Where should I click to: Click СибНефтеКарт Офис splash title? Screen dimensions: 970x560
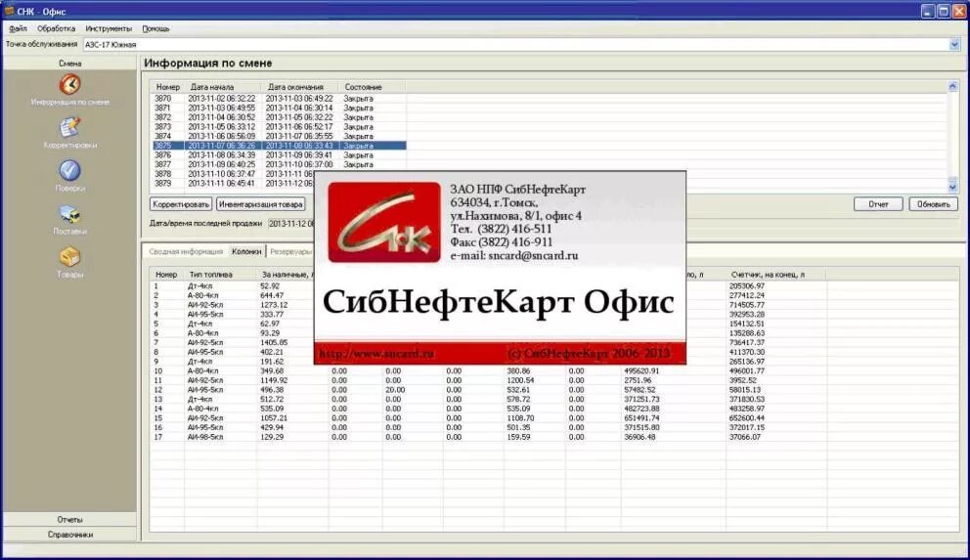point(498,302)
